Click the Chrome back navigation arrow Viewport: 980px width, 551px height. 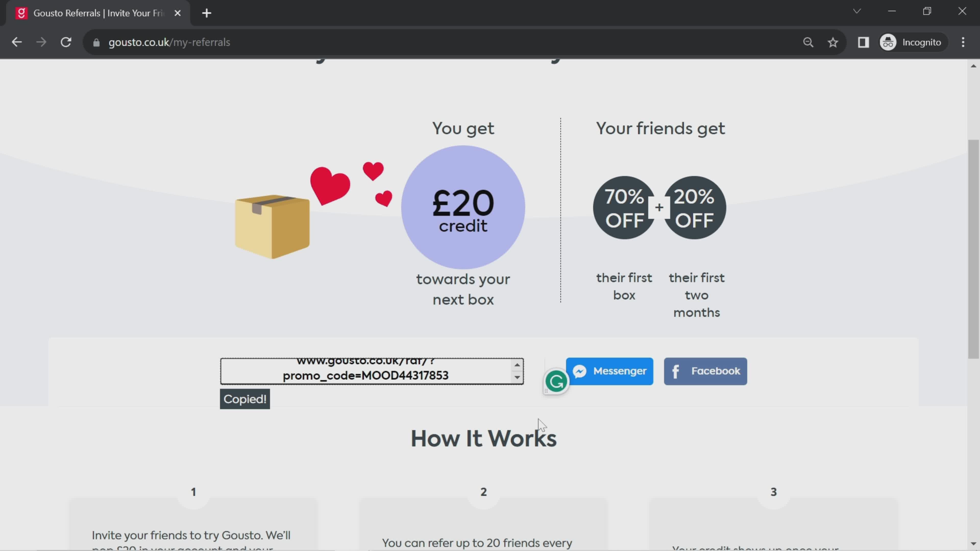17,42
